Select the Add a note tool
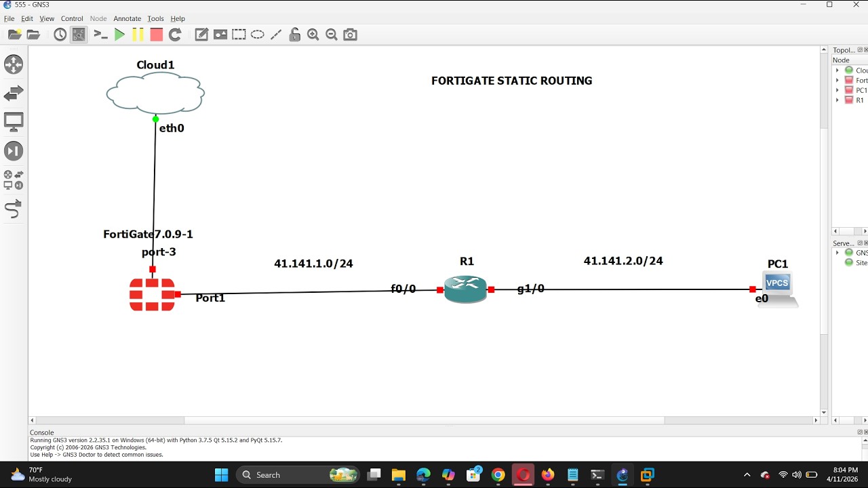868x488 pixels. pos(201,35)
